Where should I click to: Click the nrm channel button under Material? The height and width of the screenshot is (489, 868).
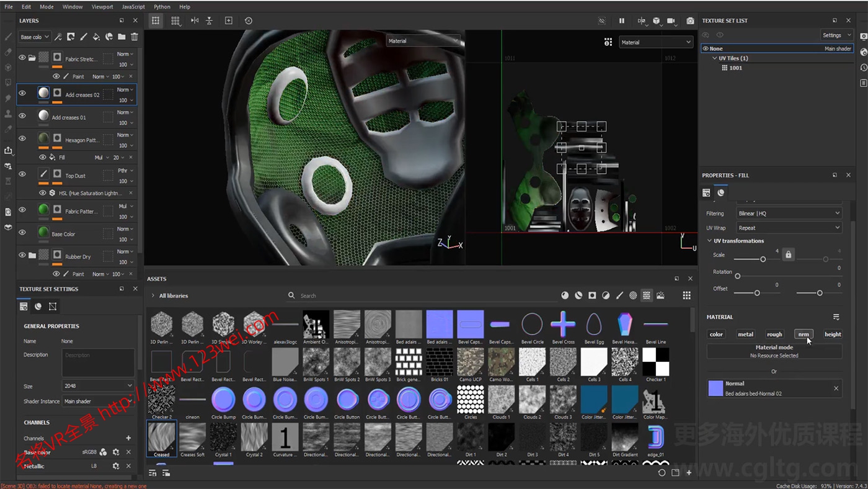click(x=804, y=334)
